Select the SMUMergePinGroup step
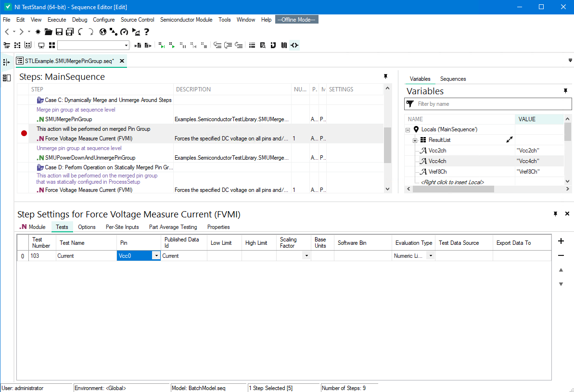Image resolution: width=574 pixels, height=392 pixels. 68,119
